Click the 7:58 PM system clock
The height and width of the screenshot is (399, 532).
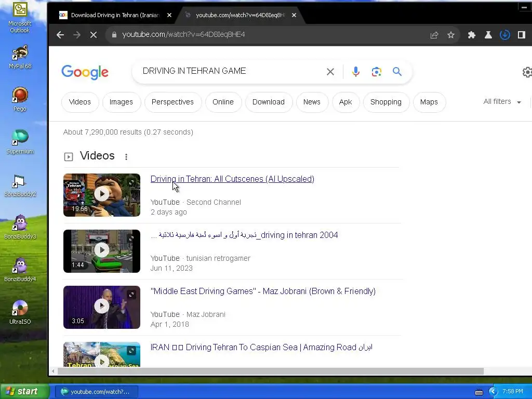point(512,392)
